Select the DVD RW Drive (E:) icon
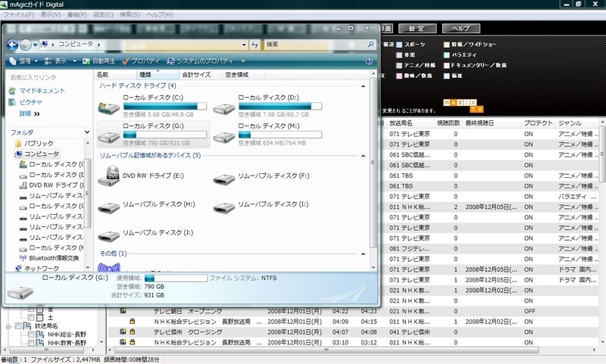The width and height of the screenshot is (606, 364). [x=109, y=176]
